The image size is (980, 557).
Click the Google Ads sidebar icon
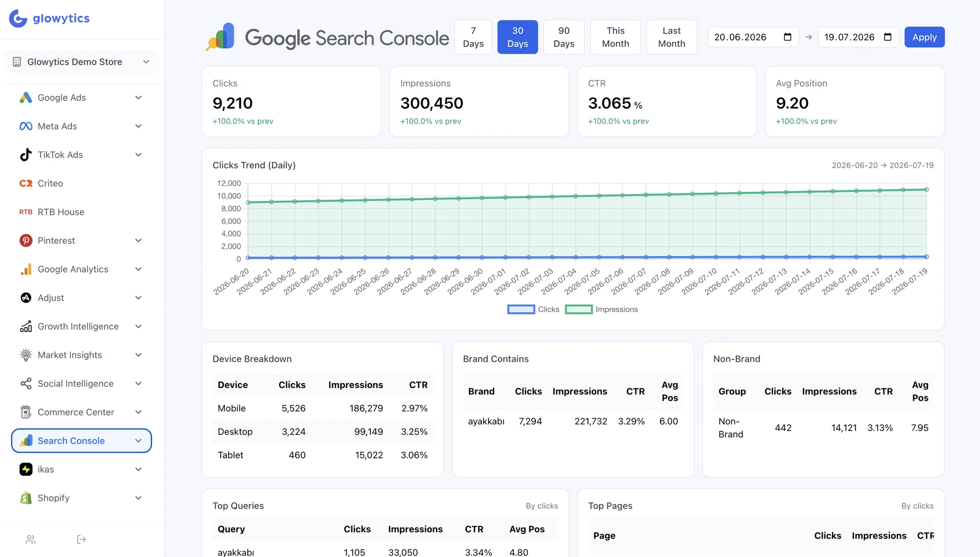pos(26,98)
